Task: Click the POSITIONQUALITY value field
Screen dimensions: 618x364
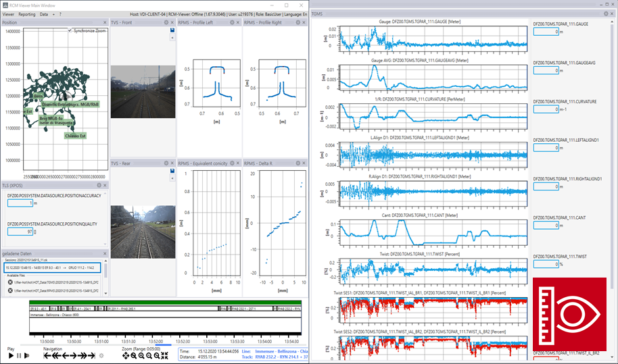Action: pos(20,232)
